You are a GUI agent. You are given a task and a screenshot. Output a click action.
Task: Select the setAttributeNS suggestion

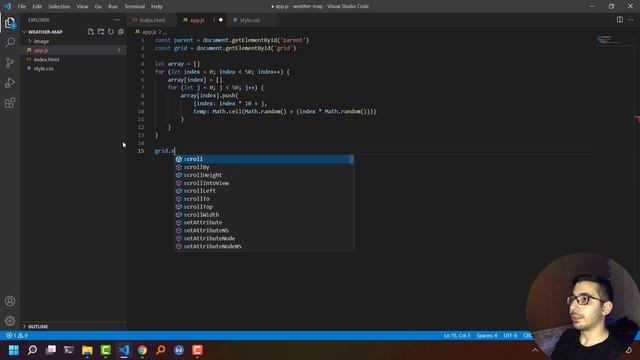click(264, 231)
